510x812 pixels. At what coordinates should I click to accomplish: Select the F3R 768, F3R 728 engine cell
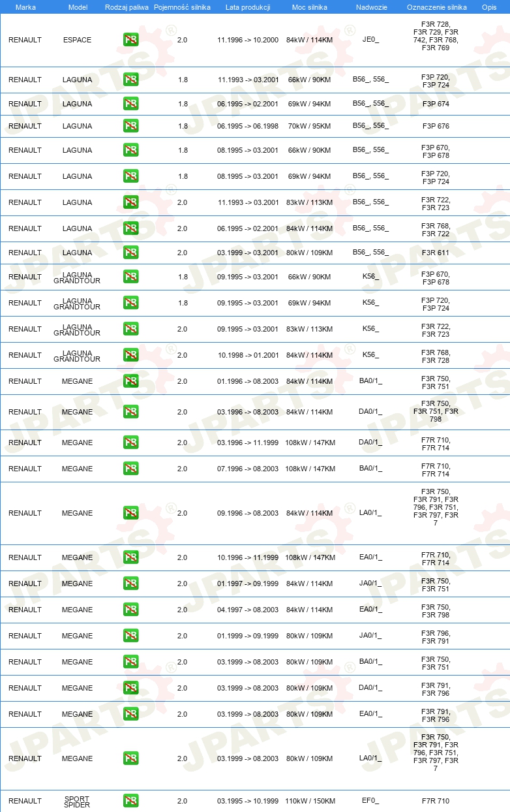(436, 356)
